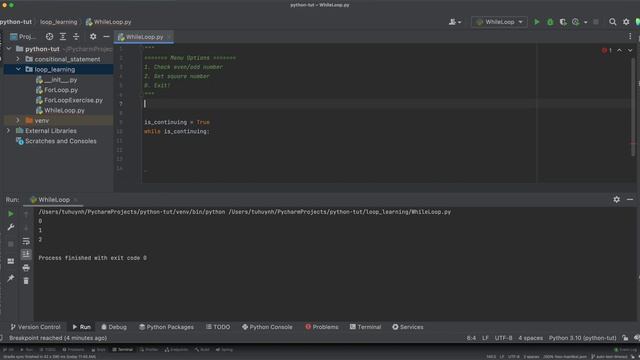Collapse all icon in Project panel

point(76,37)
